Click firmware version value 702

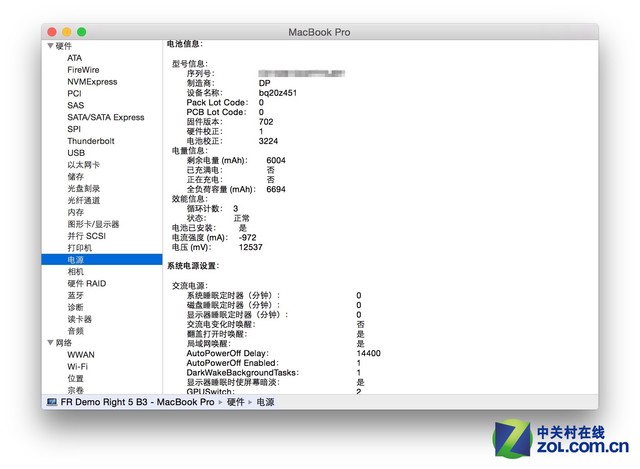266,122
